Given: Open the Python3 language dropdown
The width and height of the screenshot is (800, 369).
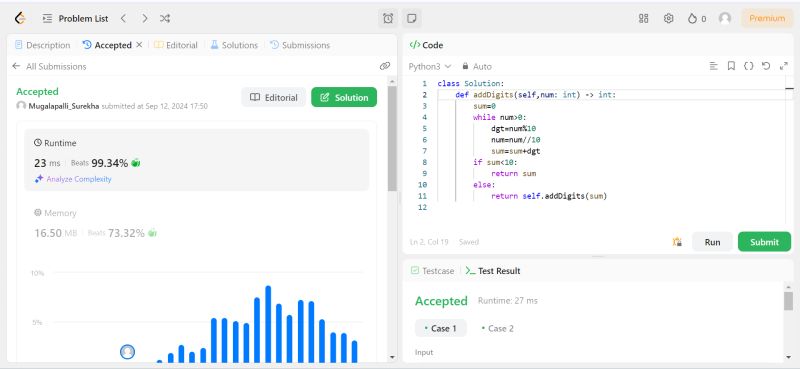Looking at the screenshot, I should click(x=430, y=66).
